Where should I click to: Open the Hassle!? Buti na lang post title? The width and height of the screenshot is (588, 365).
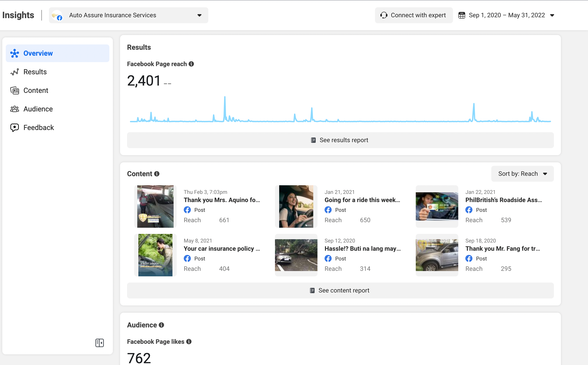pos(362,249)
